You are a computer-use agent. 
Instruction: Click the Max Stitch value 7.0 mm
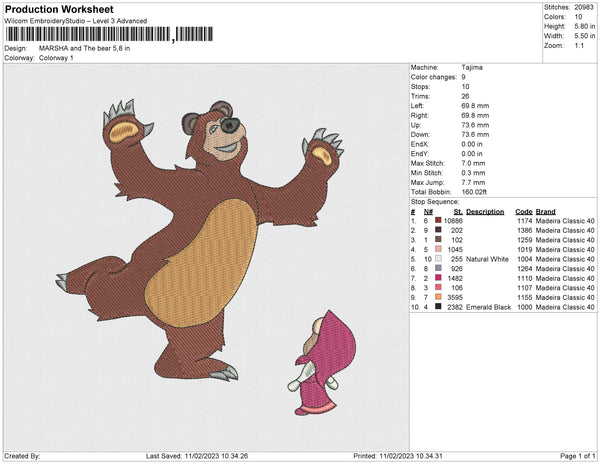473,163
